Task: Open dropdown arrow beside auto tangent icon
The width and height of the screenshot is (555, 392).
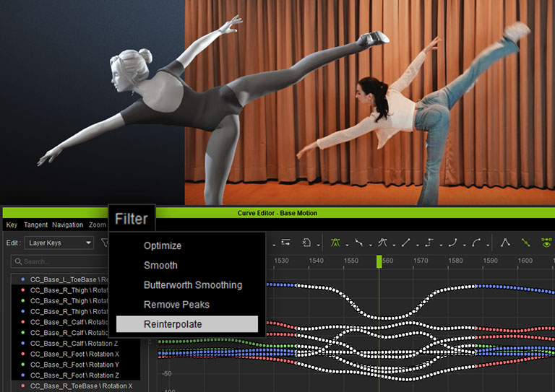Action: point(347,245)
